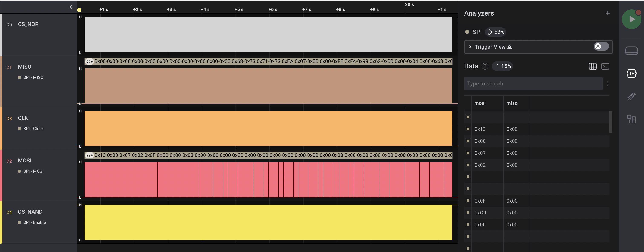644x252 pixels.
Task: Select the 0x13 row in data table
Action: 480,129
